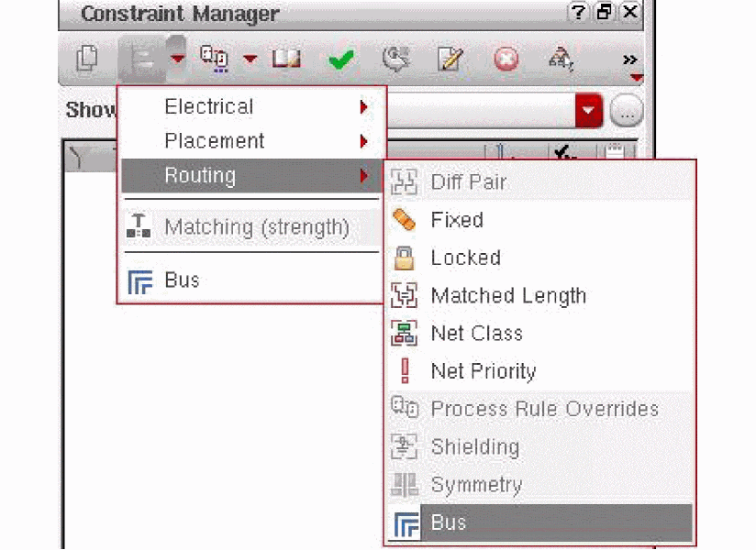
Task: Click the ellipsis button next to Show
Action: [x=627, y=111]
